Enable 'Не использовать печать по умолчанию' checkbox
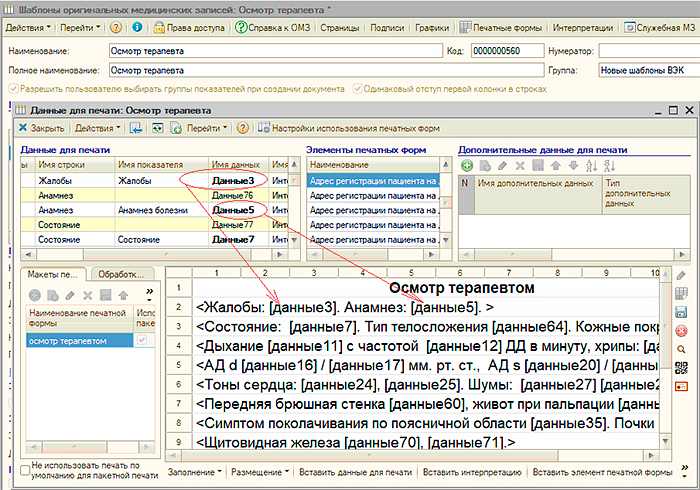This screenshot has width=700, height=490. (25, 470)
